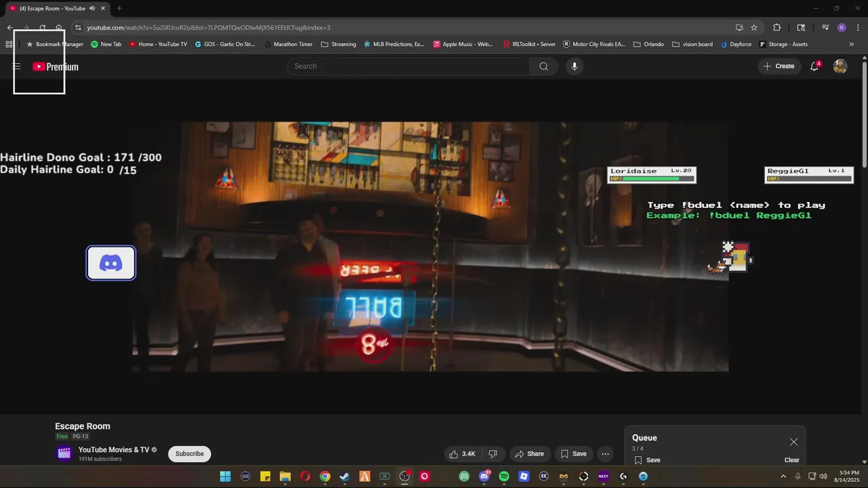
Task: Open the Orlando bookmarks folder
Action: click(648, 44)
